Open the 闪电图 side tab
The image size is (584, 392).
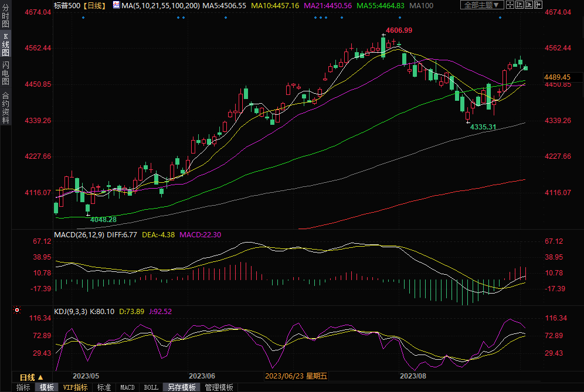coord(5,73)
